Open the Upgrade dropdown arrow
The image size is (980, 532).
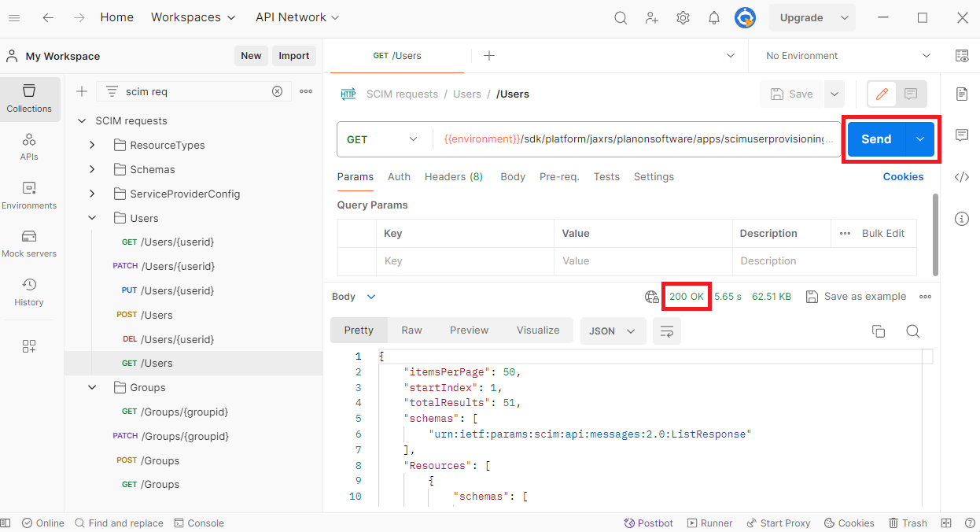[845, 17]
